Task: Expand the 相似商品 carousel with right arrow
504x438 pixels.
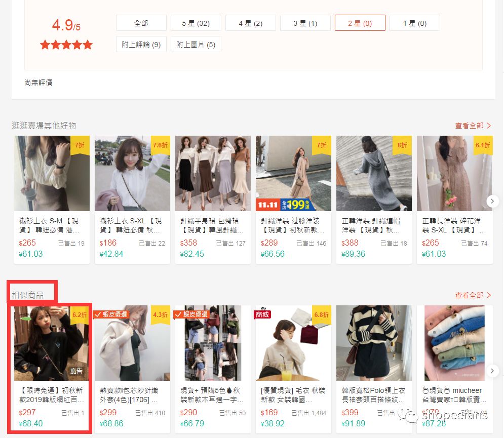Action: tap(492, 371)
